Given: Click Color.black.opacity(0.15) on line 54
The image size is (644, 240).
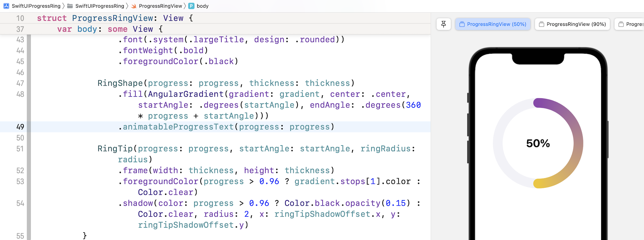Looking at the screenshot, I should (347, 203).
